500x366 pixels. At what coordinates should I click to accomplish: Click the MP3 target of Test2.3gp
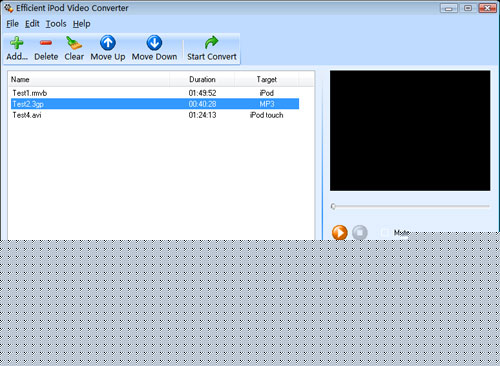point(267,104)
